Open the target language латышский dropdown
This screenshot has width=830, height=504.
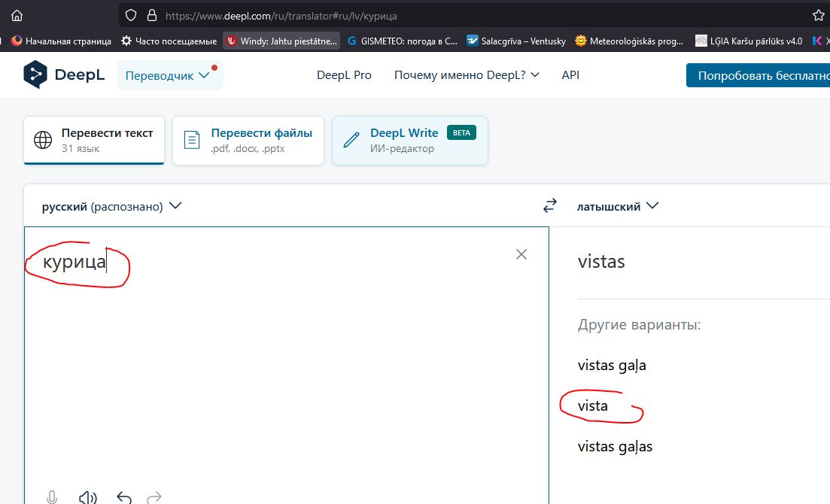tap(617, 206)
